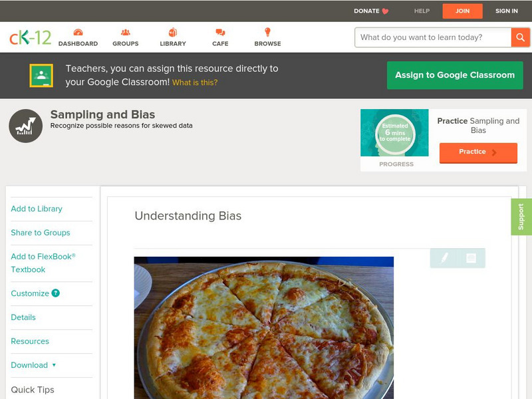
Task: Click 'Practice Sampling and Bias' text
Action: coord(478,126)
